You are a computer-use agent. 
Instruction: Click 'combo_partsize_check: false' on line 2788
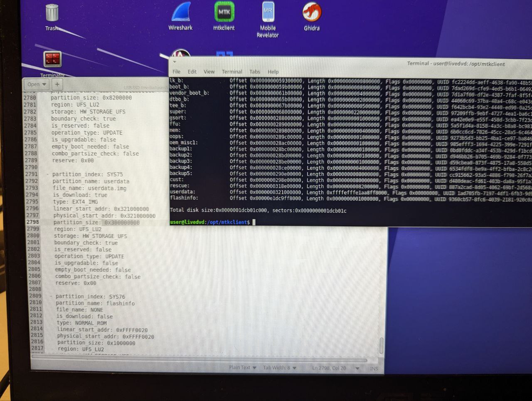(x=95, y=153)
